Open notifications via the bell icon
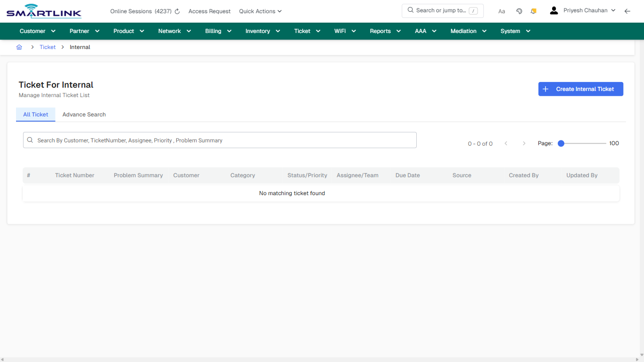The image size is (644, 362). tap(533, 10)
